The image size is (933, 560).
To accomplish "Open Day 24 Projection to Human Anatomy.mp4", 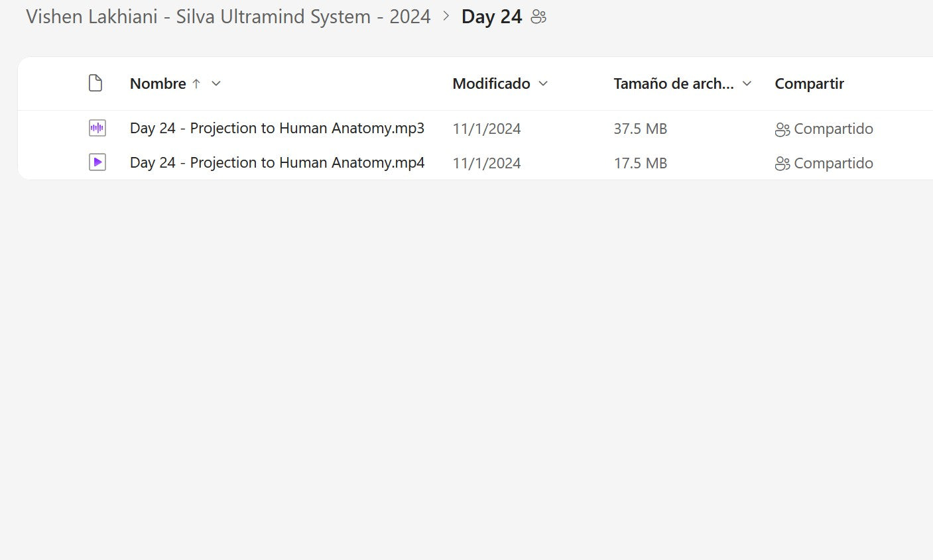I will [277, 162].
